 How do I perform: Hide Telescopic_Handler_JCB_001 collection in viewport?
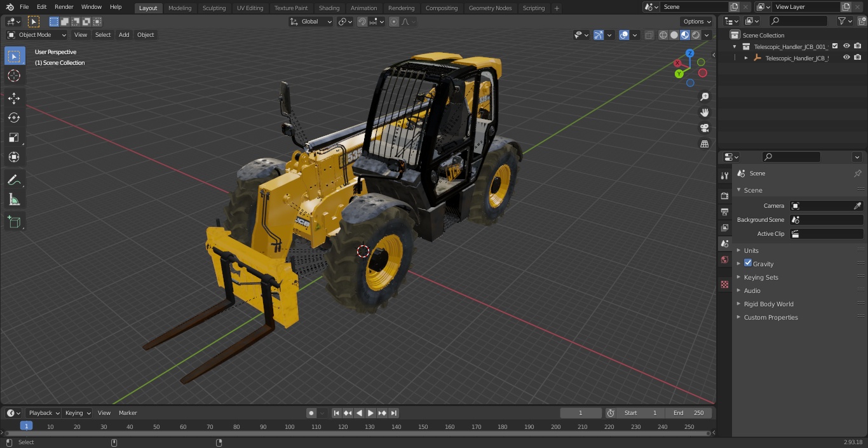(x=846, y=46)
